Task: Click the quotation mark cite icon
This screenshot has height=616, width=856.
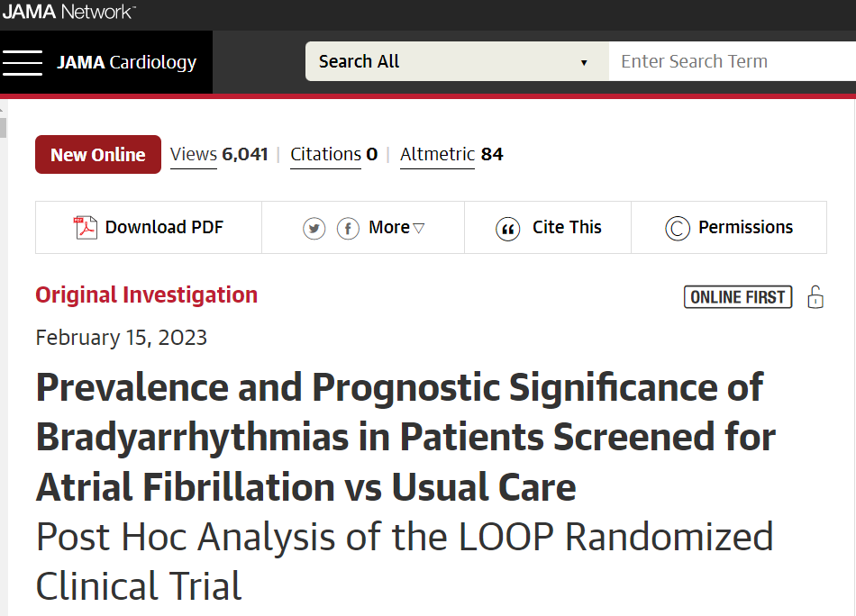Action: 507,229
